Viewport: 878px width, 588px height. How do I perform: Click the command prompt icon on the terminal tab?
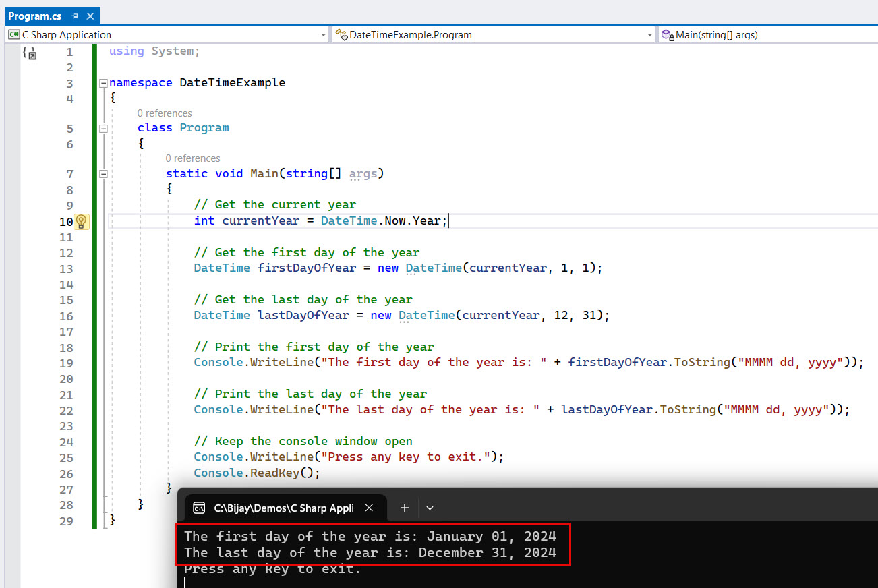(x=198, y=507)
